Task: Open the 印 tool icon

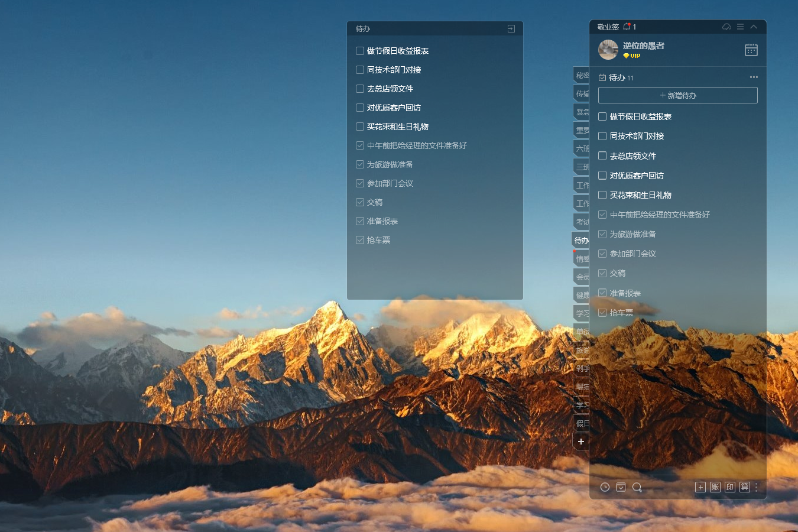Action: point(730,487)
